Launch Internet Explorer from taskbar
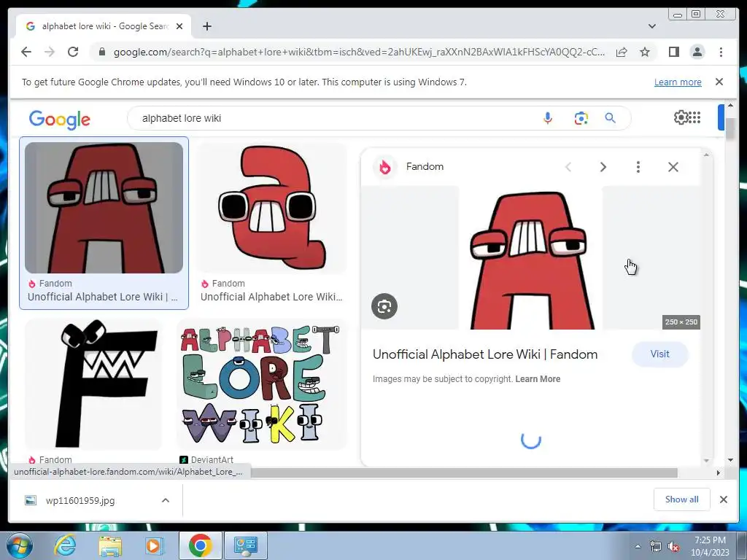Image resolution: width=747 pixels, height=560 pixels. pyautogui.click(x=65, y=545)
